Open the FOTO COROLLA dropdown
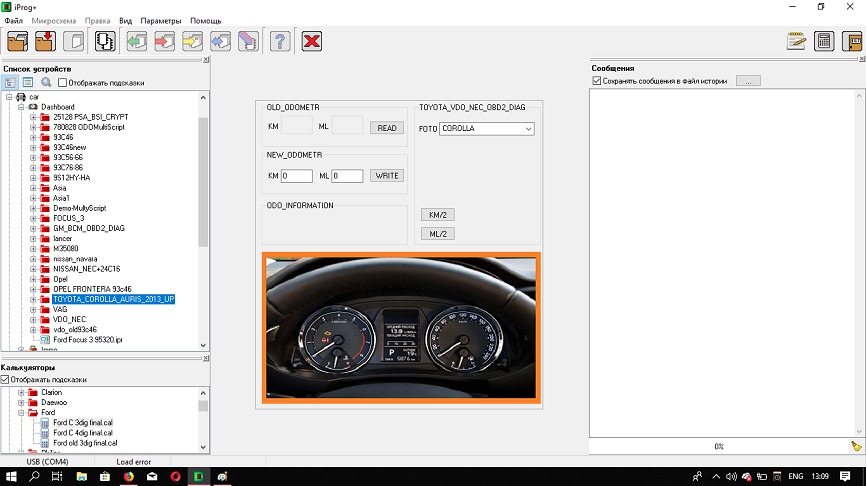 coord(528,129)
